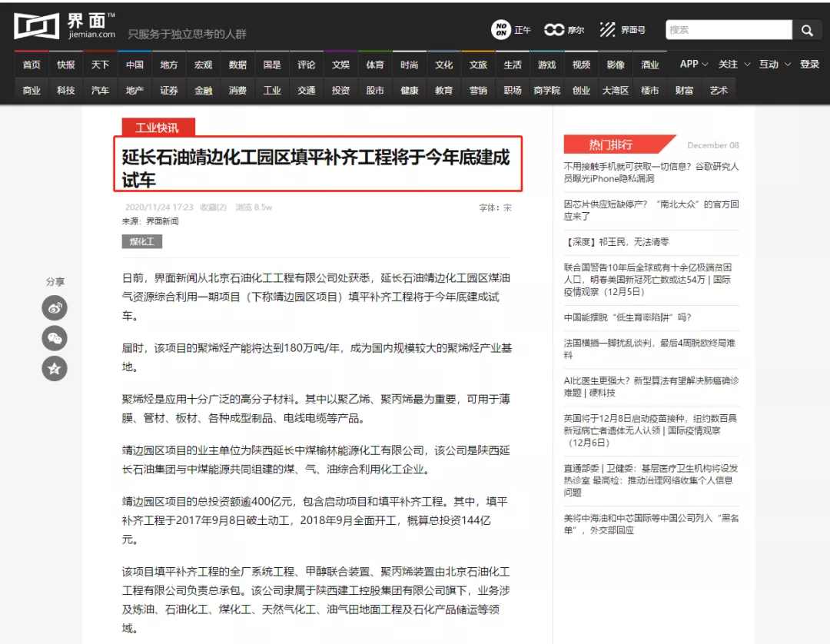The height and width of the screenshot is (644, 830).
Task: Open the 评论 nav item
Action: click(x=307, y=65)
